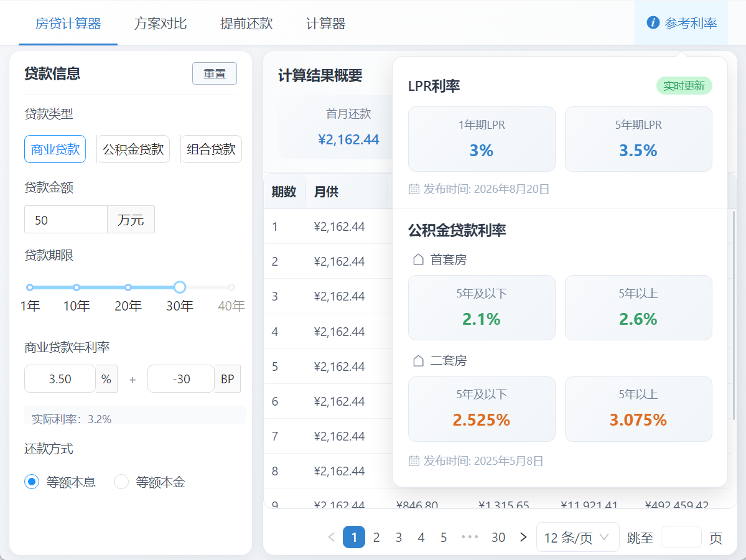Toggle the 参考利率 reference rate popup
Viewport: 746px width, 560px height.
click(x=681, y=23)
